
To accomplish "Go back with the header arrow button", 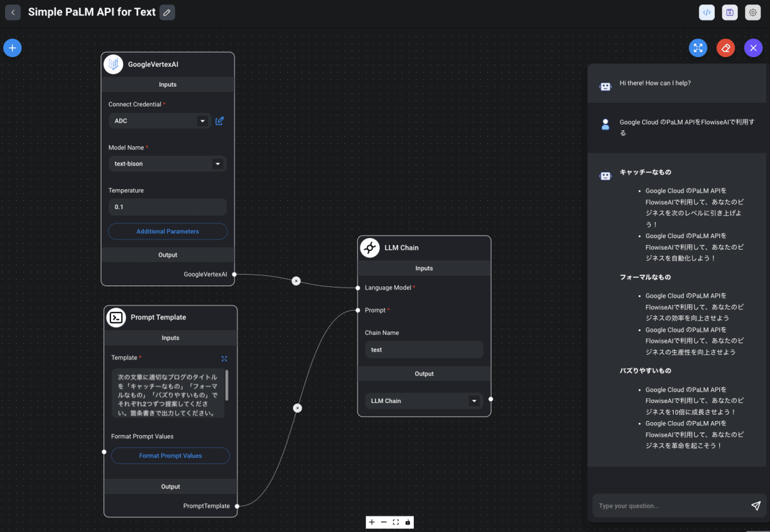I will (x=13, y=12).
